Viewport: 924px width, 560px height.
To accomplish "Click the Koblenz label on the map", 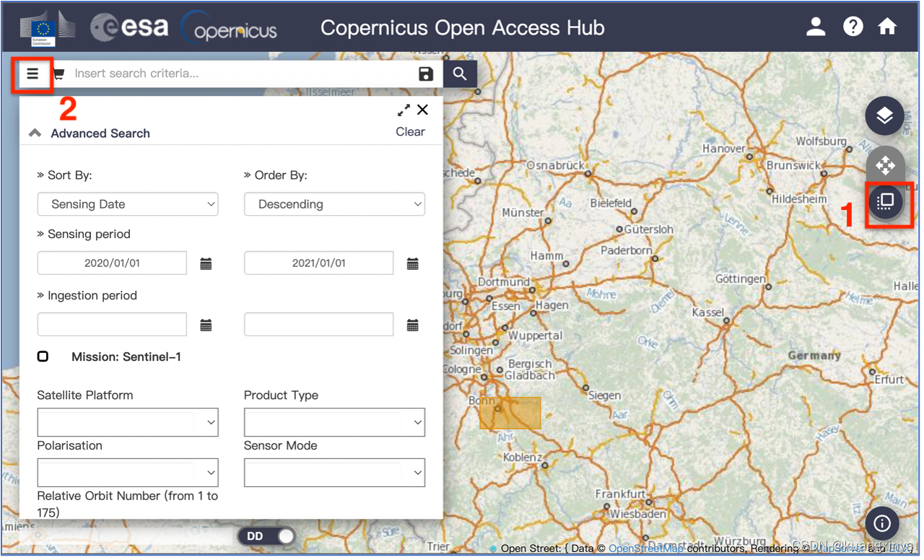I will click(x=523, y=458).
